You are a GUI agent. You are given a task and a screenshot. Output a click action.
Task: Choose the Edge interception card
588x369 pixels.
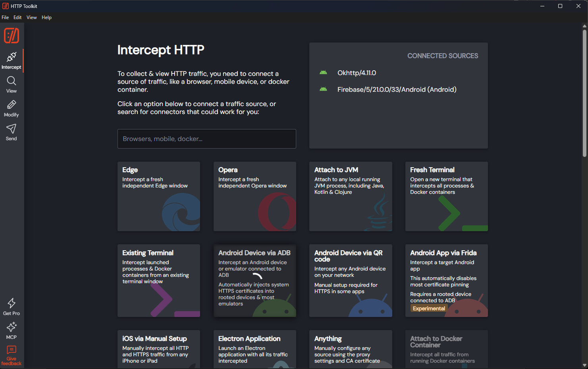click(159, 196)
